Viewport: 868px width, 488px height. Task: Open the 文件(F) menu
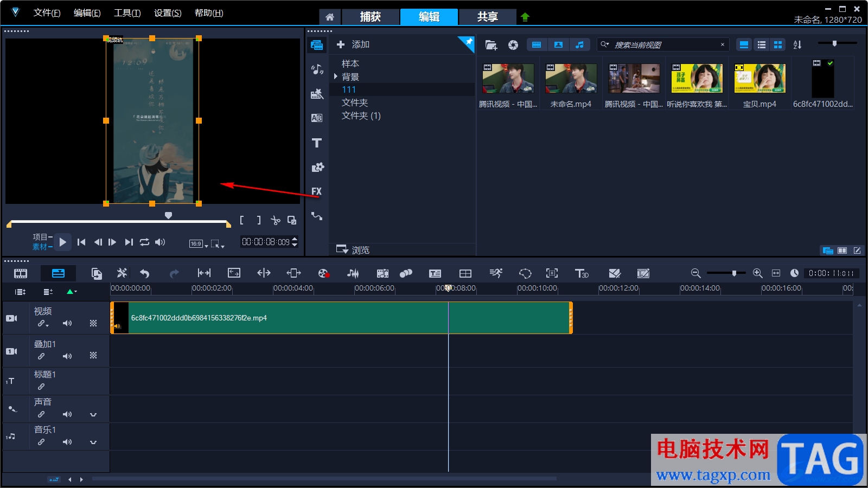(47, 13)
